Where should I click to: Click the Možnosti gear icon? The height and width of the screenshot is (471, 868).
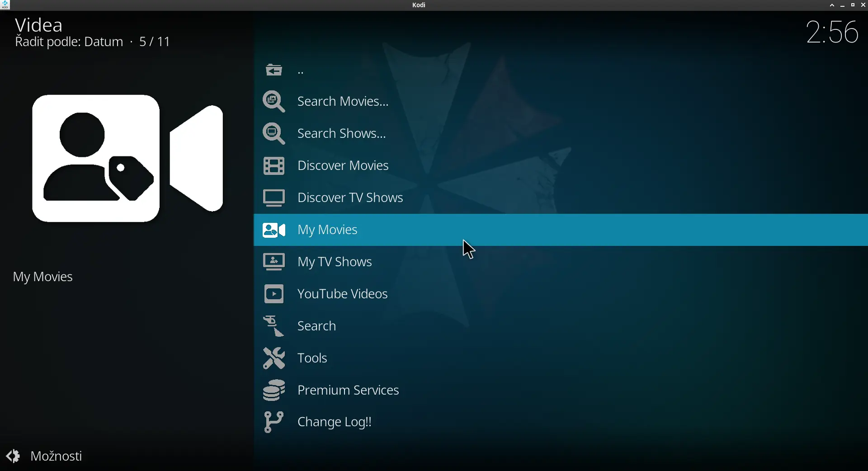click(x=13, y=457)
